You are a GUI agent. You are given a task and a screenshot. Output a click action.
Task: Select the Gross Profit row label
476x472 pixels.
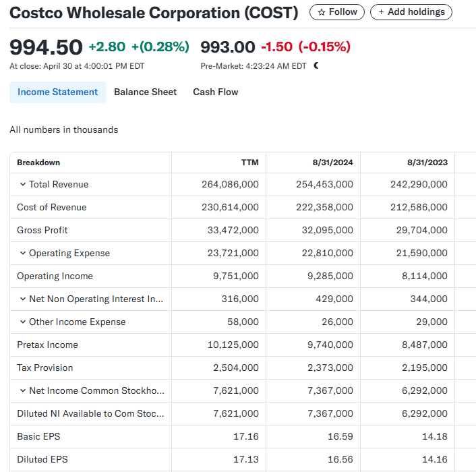(x=42, y=230)
